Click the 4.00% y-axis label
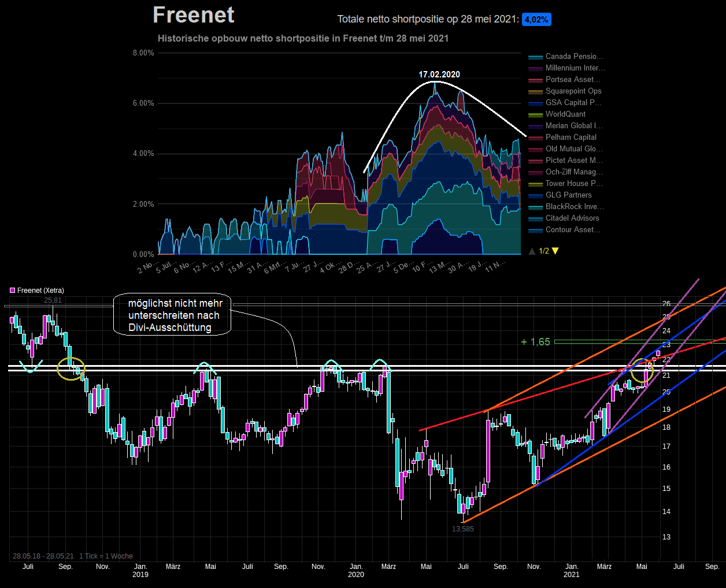 point(143,154)
